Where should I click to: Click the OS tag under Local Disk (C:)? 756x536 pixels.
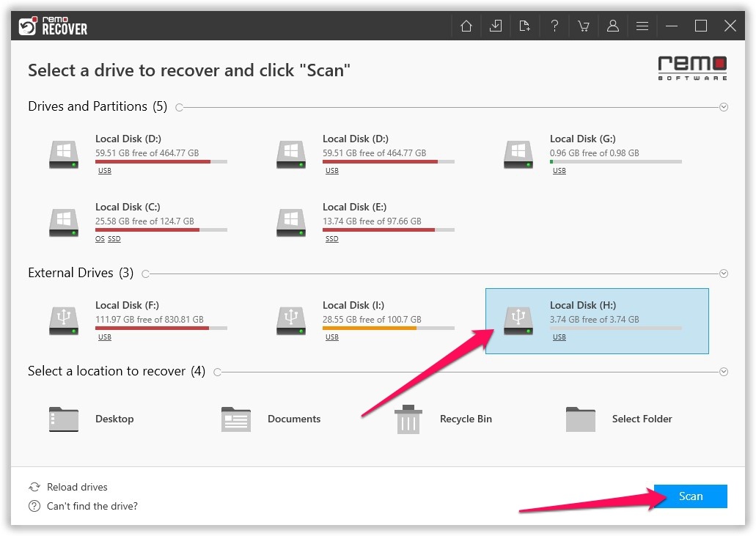coord(100,238)
